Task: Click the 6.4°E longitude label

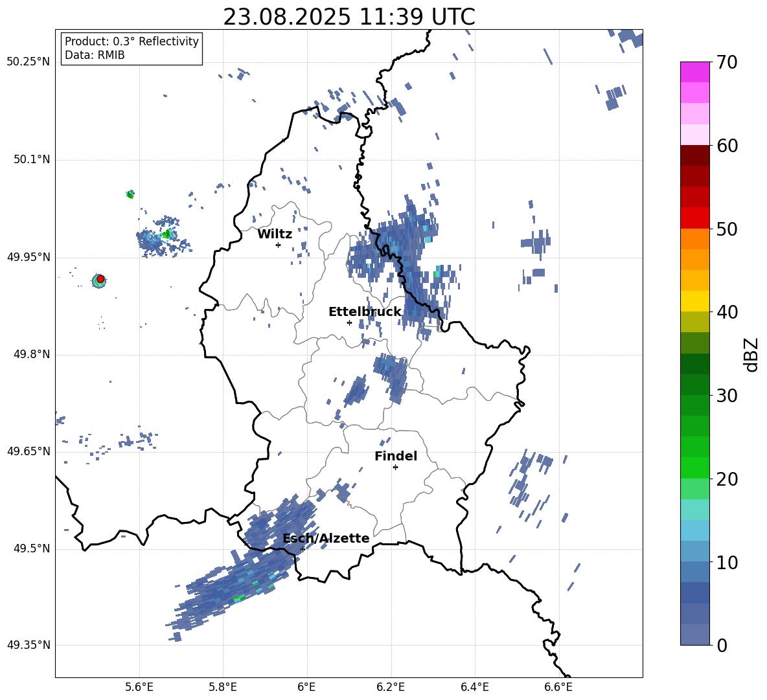Action: click(474, 687)
